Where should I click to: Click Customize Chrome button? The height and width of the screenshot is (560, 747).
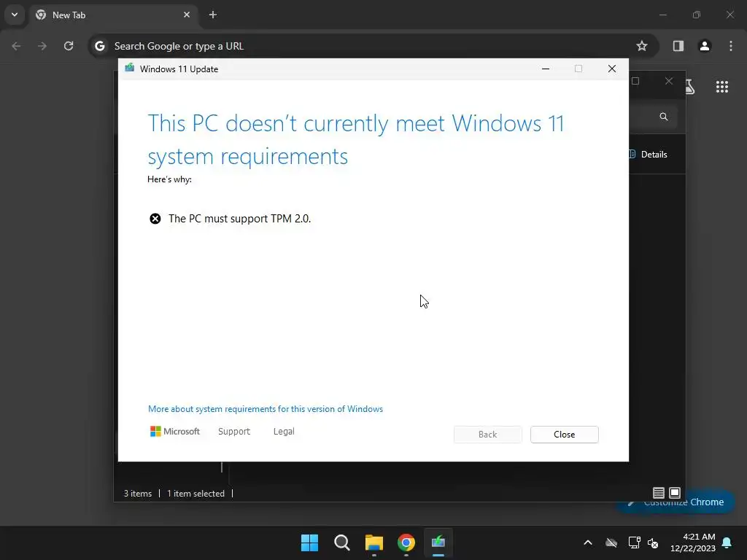675,502
